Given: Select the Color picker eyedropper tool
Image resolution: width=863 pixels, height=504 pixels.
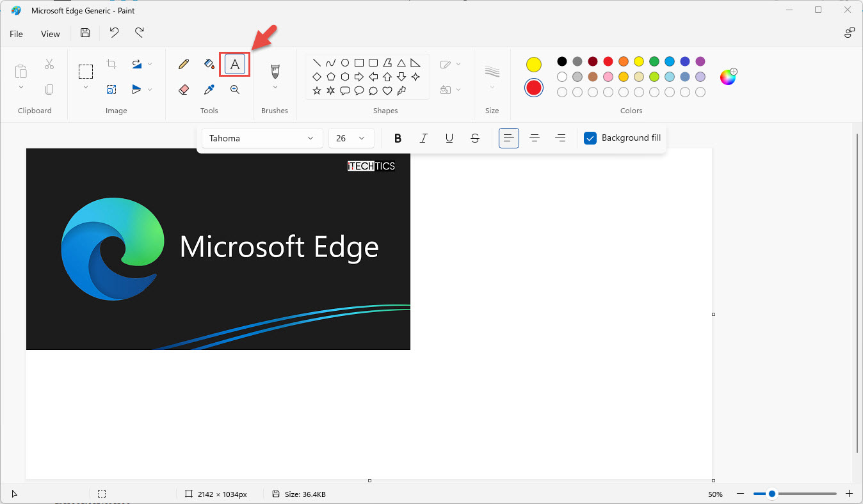Looking at the screenshot, I should (209, 90).
